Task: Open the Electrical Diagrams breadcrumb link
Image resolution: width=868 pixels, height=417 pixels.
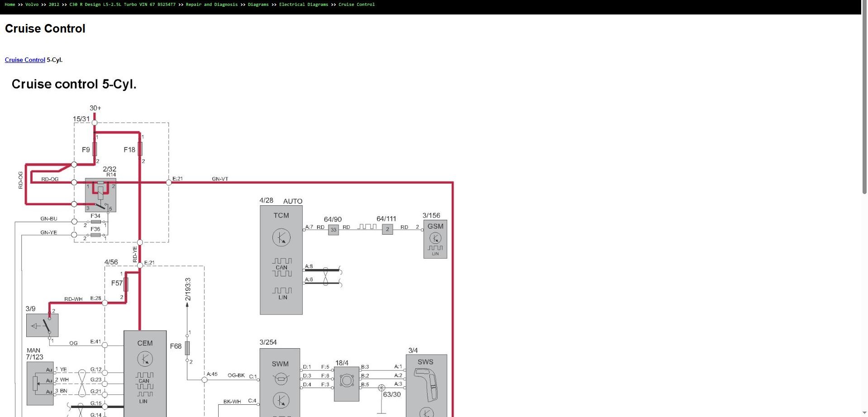Action: (x=304, y=5)
